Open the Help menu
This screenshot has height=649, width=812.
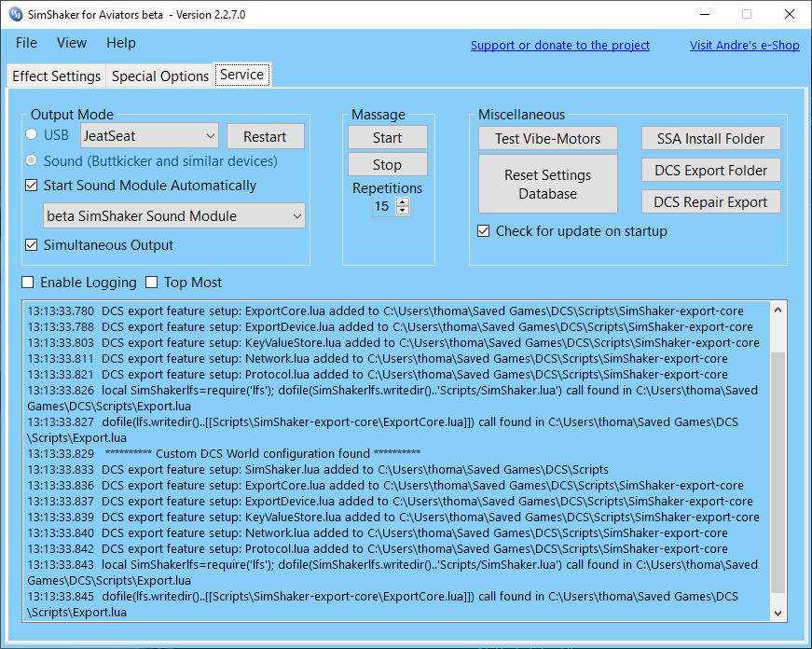tap(121, 43)
